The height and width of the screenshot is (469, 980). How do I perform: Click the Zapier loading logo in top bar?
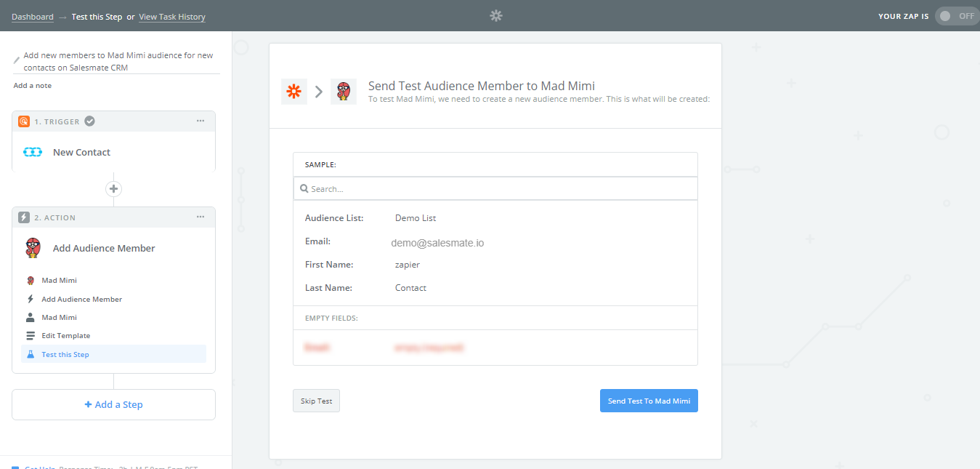click(x=496, y=16)
